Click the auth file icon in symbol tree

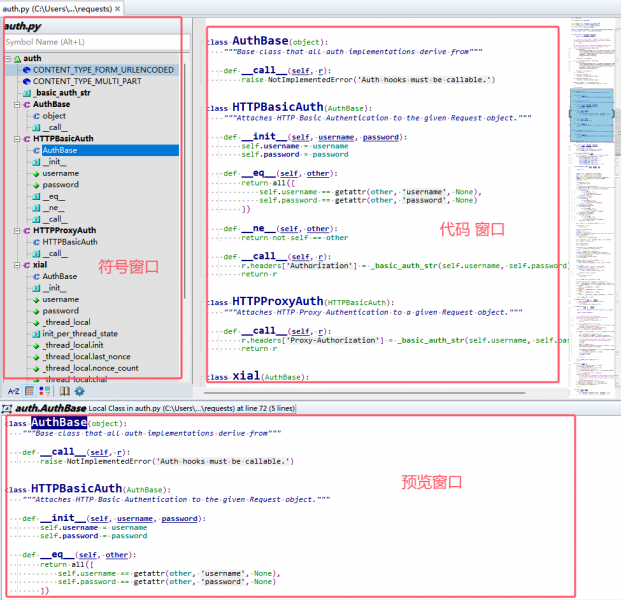(x=17, y=59)
